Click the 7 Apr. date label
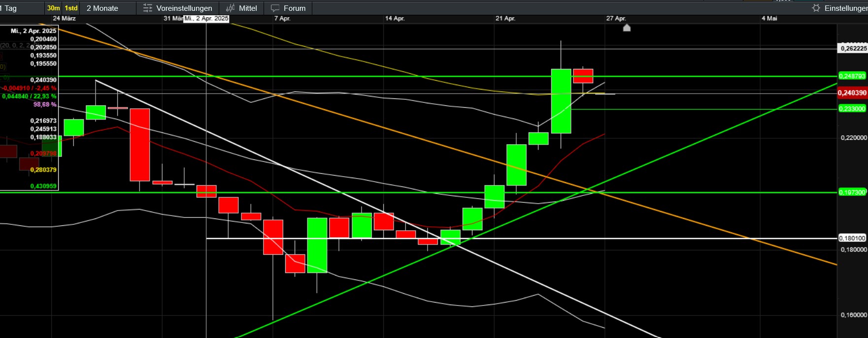 tap(282, 18)
